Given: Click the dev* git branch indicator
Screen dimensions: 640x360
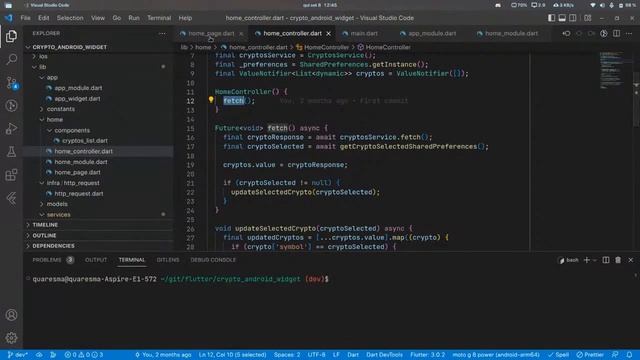Looking at the screenshot, I should coord(18,355).
